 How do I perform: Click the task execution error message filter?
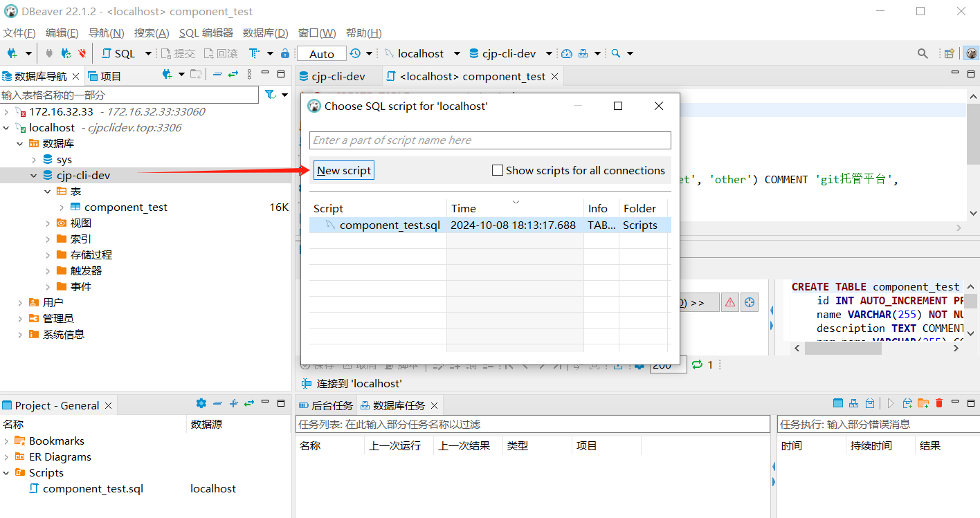(878, 424)
